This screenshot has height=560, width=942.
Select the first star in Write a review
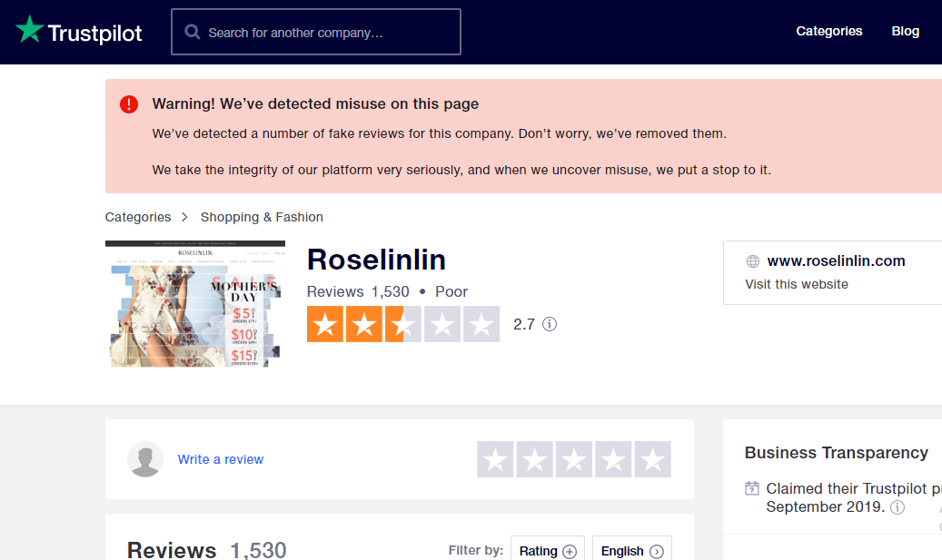point(495,459)
